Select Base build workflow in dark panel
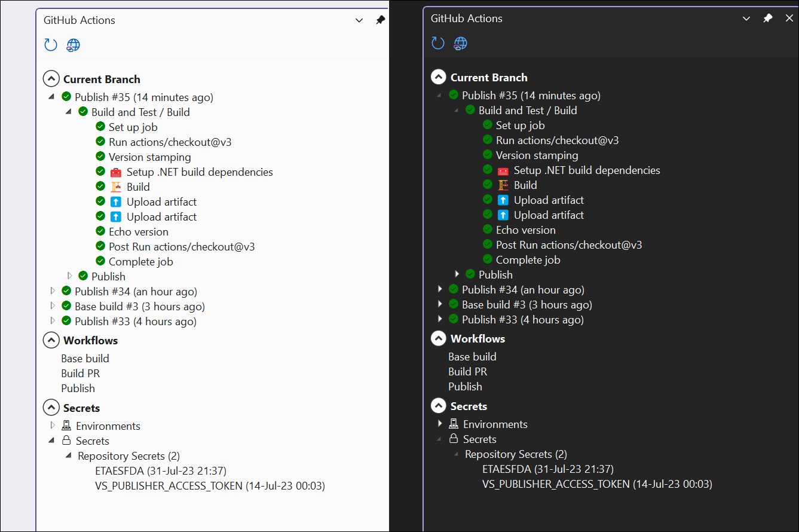This screenshot has height=532, width=799. (x=472, y=356)
